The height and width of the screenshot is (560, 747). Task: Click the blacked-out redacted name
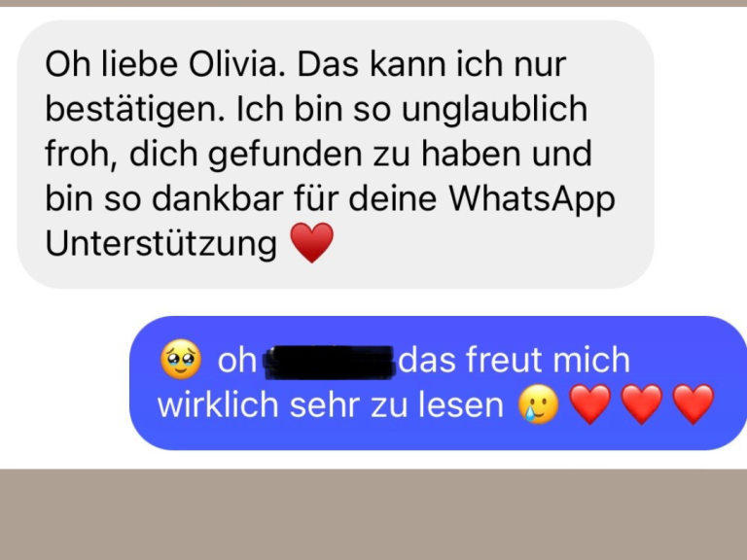coord(330,363)
